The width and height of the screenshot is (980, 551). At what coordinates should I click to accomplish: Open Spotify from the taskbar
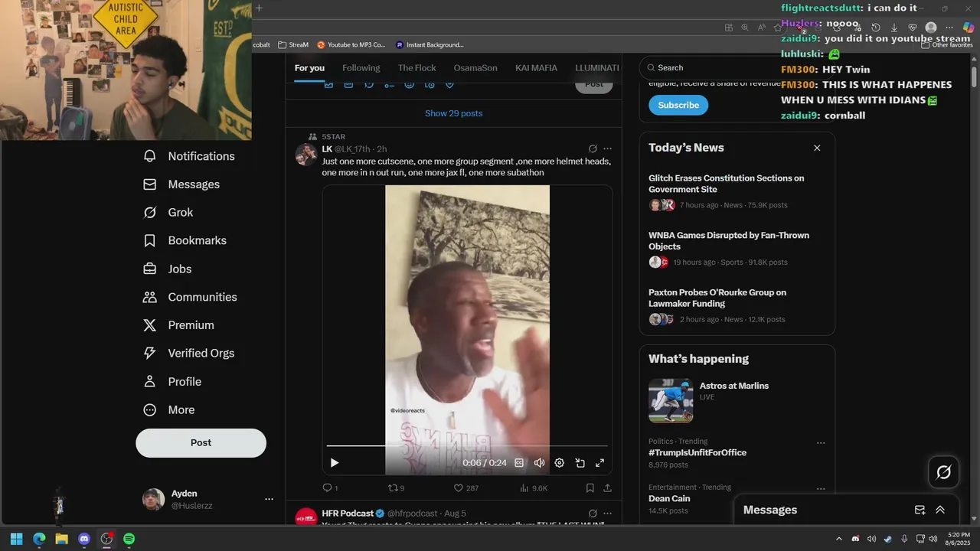click(x=129, y=539)
